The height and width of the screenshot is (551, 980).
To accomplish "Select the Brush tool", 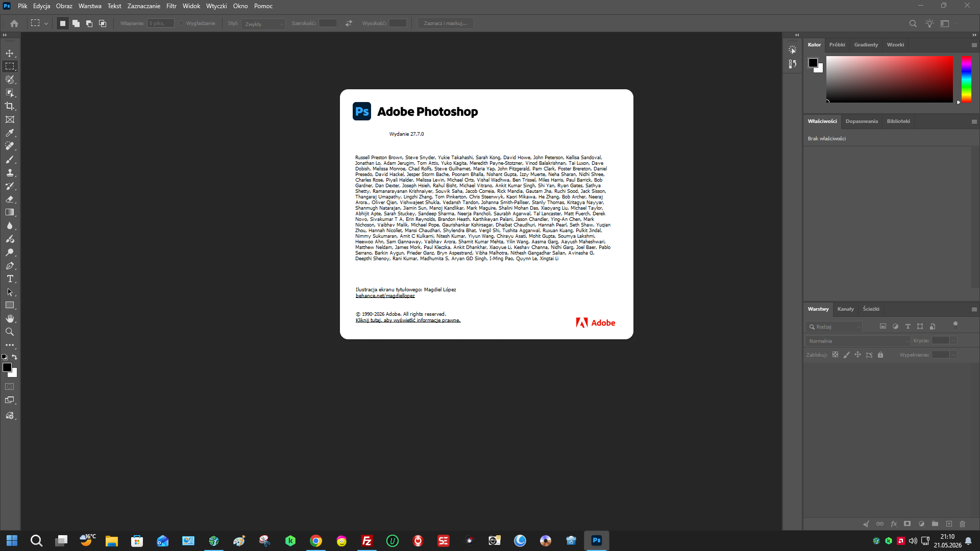I will [10, 159].
